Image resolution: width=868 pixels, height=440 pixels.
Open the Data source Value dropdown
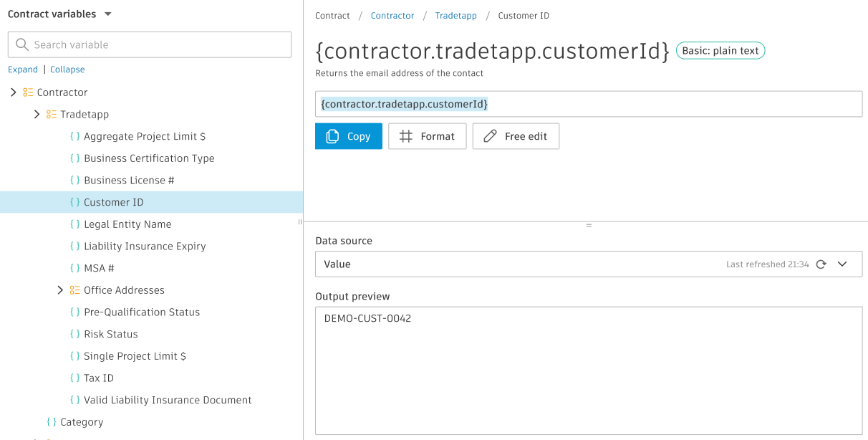click(x=843, y=264)
